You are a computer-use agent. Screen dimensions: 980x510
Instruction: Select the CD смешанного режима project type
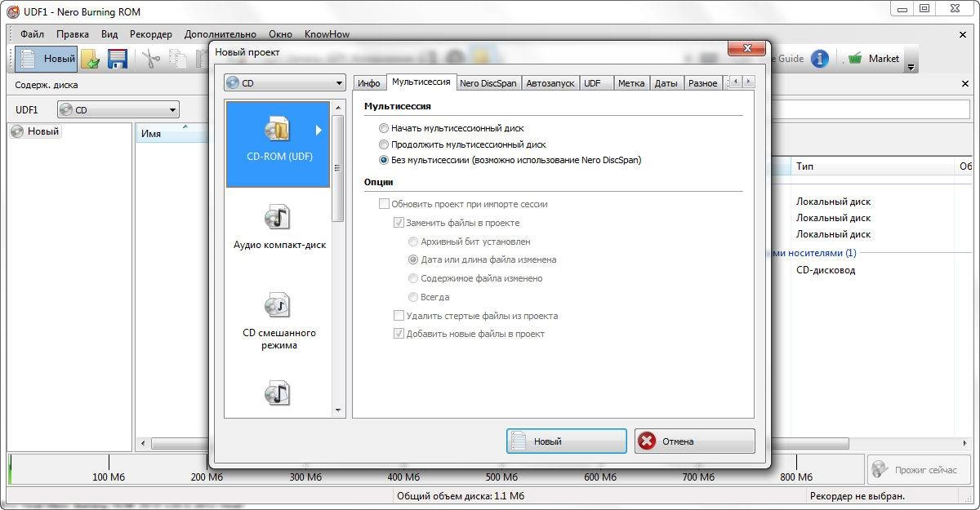point(278,322)
